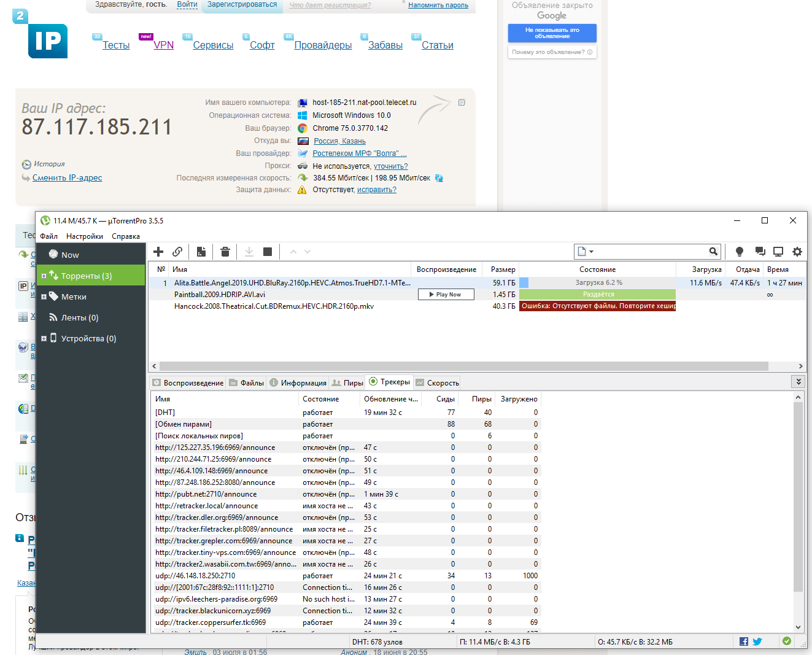Image resolution: width=812 pixels, height=655 pixels.
Task: Open the Справка menu
Action: pos(126,236)
